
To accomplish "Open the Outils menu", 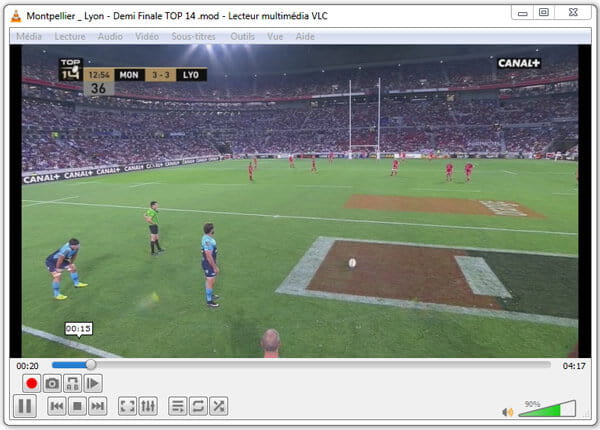I will (242, 36).
